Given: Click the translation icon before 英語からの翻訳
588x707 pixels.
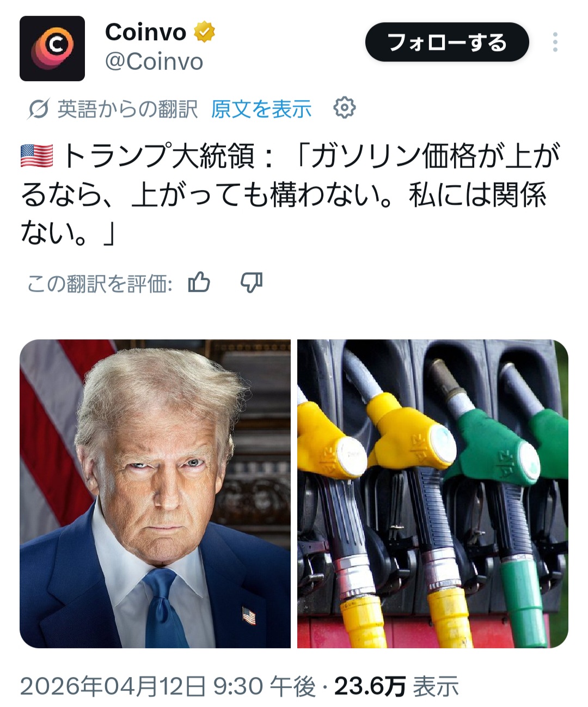Looking at the screenshot, I should click(39, 109).
